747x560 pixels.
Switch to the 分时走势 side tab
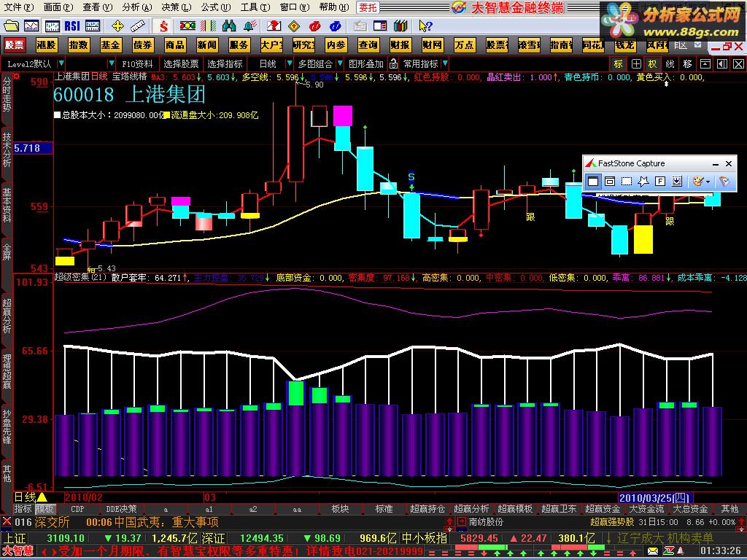pyautogui.click(x=7, y=95)
